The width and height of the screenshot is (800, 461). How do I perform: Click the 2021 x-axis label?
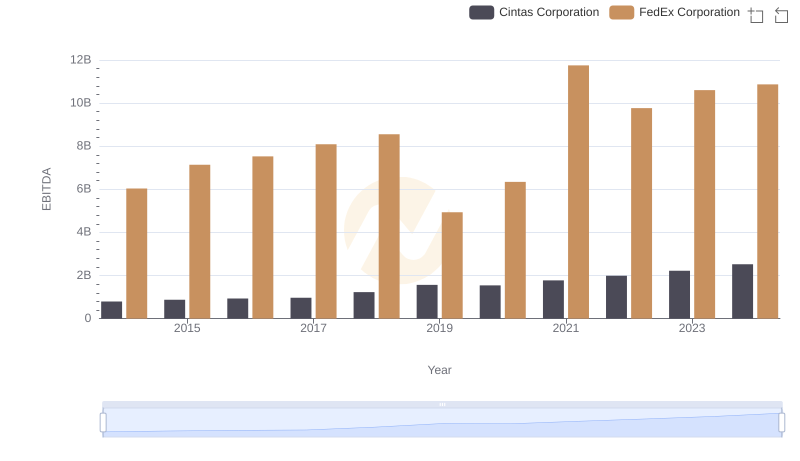[566, 328]
